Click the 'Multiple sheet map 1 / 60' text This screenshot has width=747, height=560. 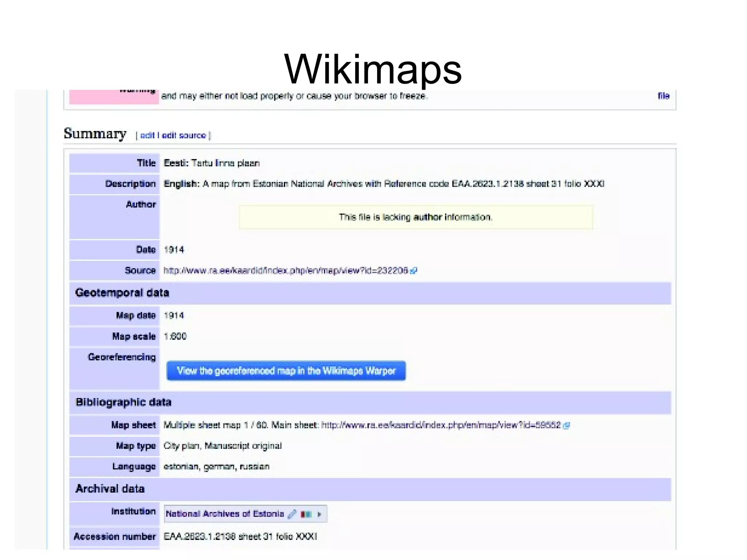(216, 425)
